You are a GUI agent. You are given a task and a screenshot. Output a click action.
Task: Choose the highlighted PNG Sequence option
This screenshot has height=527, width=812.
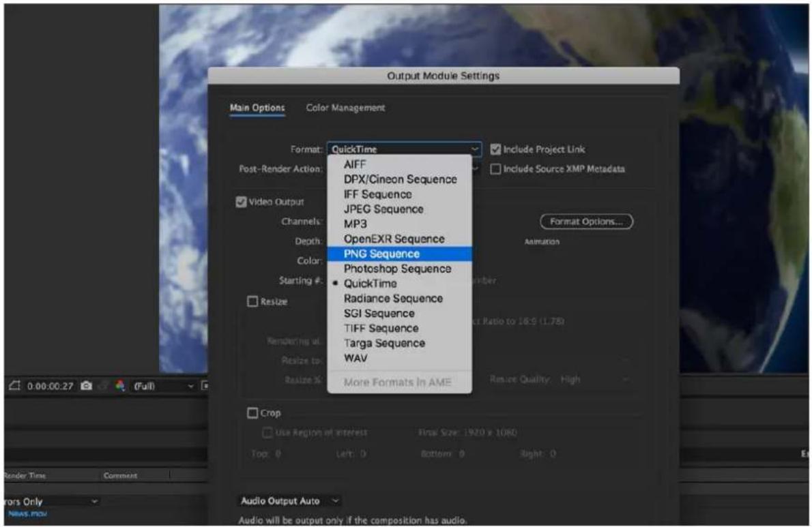click(x=399, y=254)
